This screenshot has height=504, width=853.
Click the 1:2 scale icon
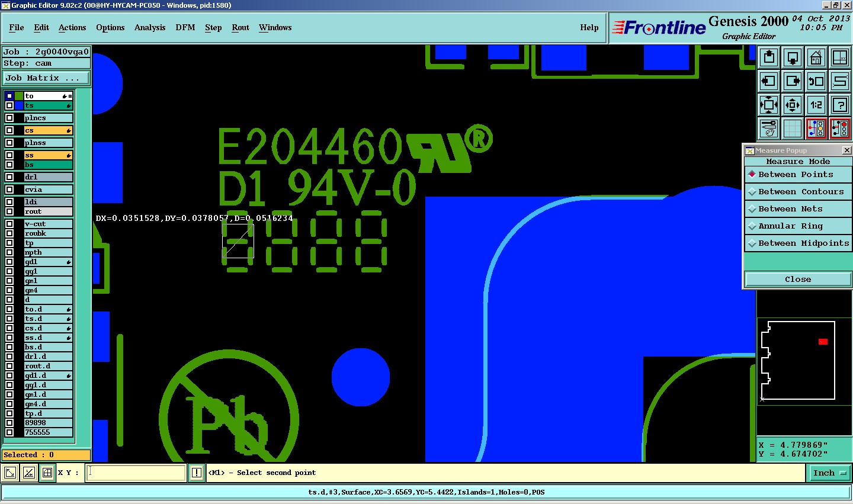tap(816, 105)
